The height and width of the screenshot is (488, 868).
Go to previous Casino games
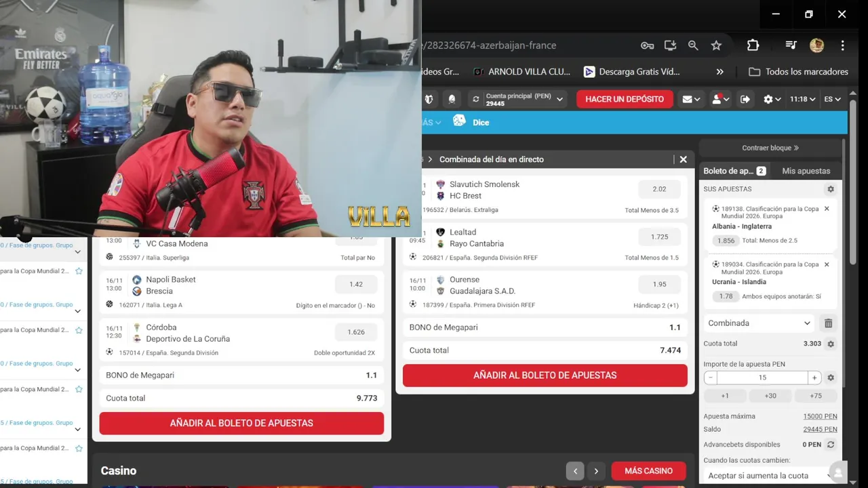[x=575, y=471]
